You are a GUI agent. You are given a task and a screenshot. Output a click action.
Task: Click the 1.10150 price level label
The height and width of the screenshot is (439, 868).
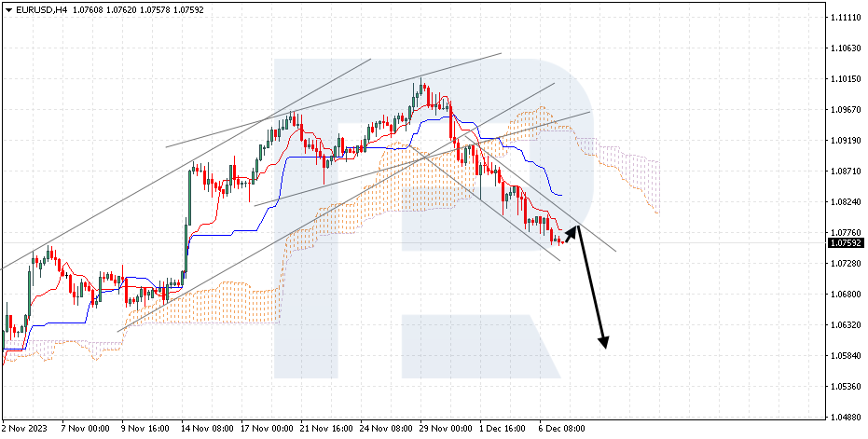coord(845,79)
